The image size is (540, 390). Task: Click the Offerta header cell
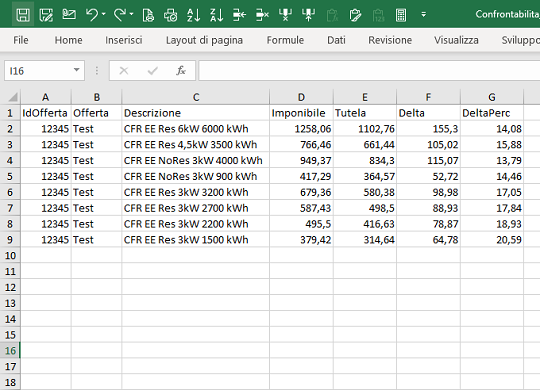coord(96,113)
